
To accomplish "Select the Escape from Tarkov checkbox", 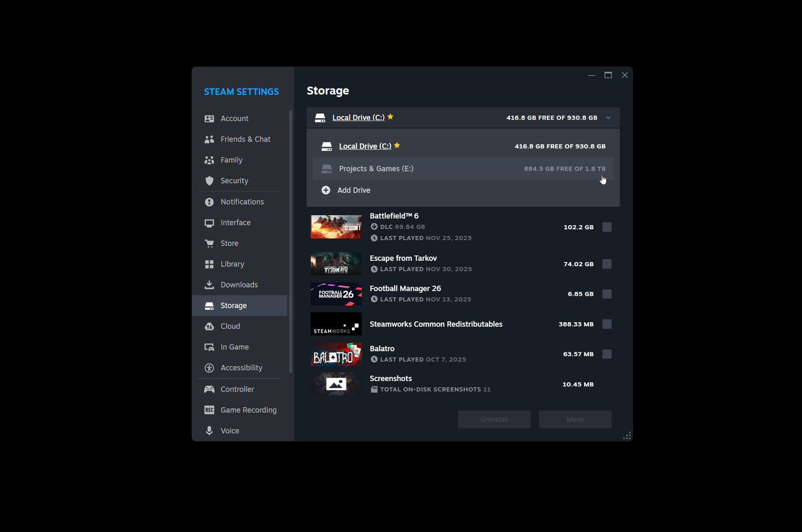I will pyautogui.click(x=607, y=264).
